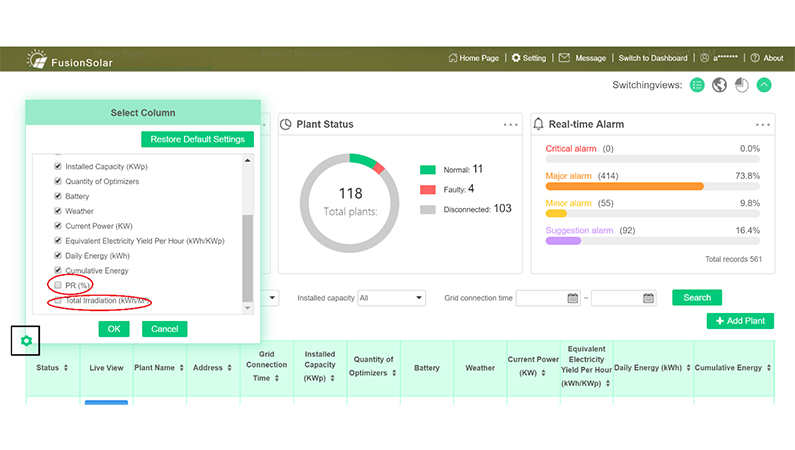Viewport: 795px width, 450px height.
Task: Go to Home Page in top menu
Action: 473,58
